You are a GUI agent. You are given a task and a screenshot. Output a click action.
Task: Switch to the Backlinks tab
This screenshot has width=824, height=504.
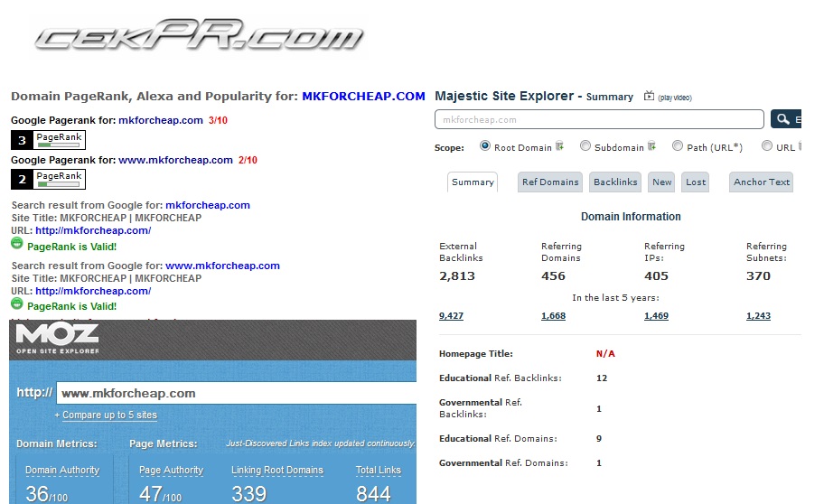pos(615,182)
